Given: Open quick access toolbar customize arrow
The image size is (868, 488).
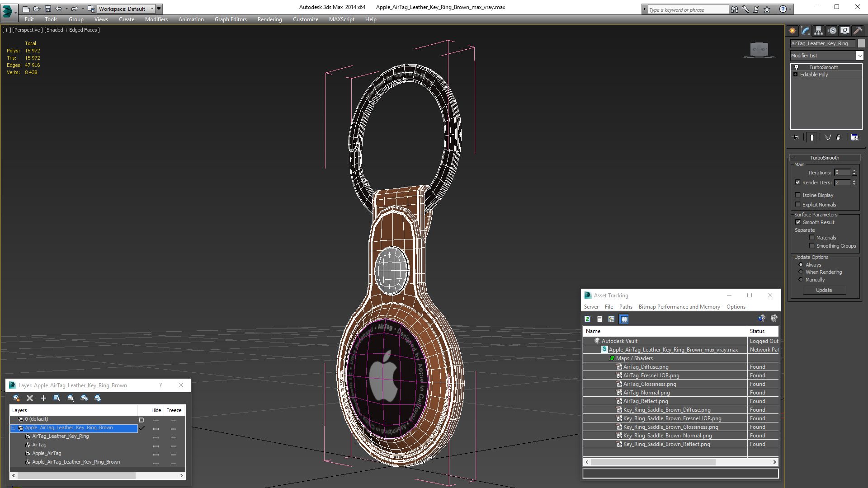Looking at the screenshot, I should click(159, 9).
